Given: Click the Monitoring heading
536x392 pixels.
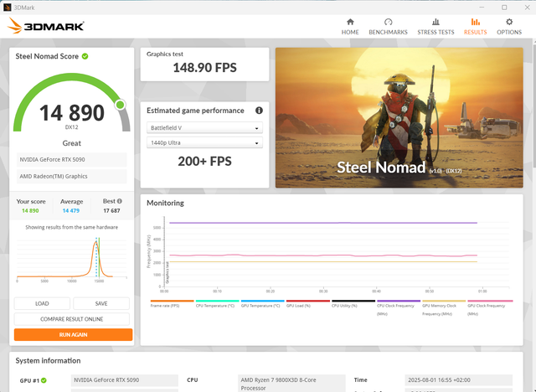Looking at the screenshot, I should pyautogui.click(x=165, y=203).
